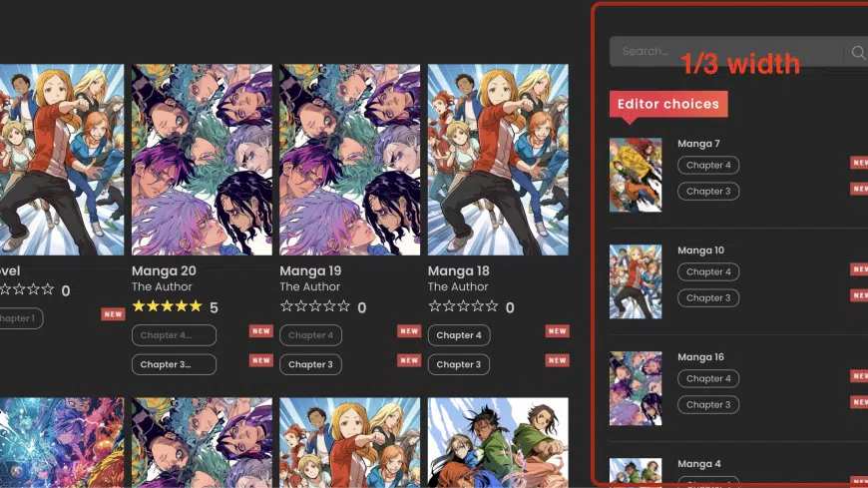Open Chapter 4 under Manga 16
868x488 pixels.
pos(708,379)
